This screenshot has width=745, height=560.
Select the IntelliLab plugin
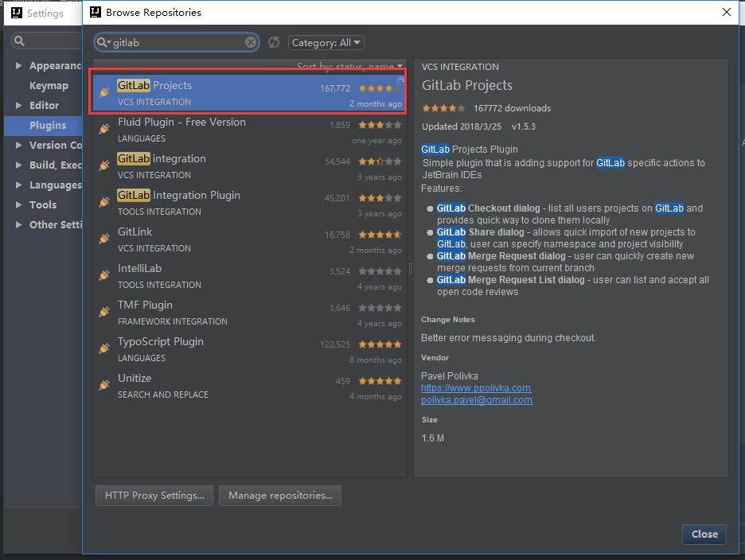249,275
